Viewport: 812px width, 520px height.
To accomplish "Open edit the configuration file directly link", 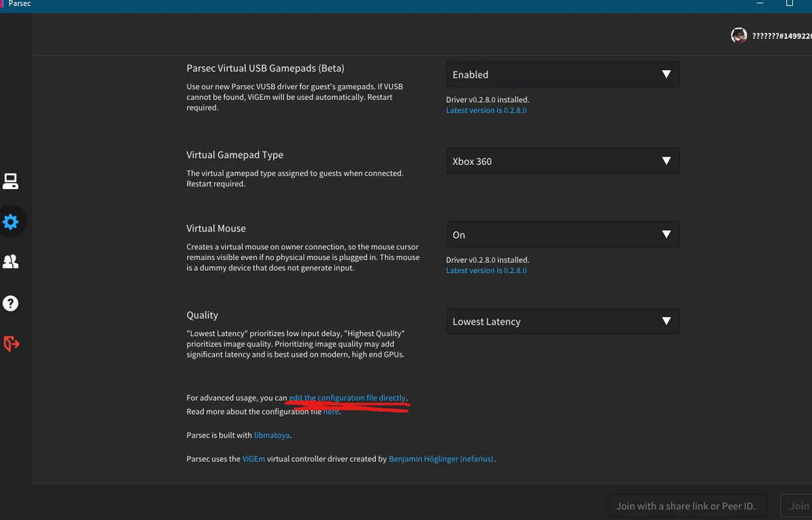I will click(x=347, y=397).
